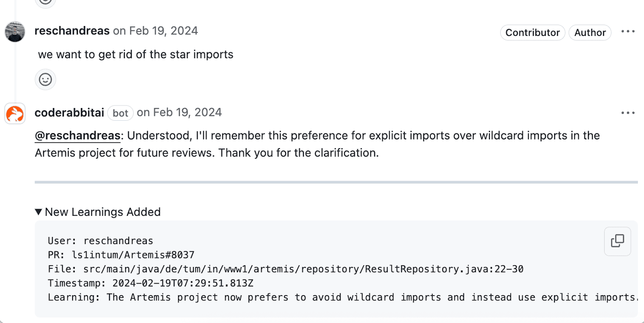Click the timestamp on reschandreas comment
Viewport: 644px width, 323px height.
155,31
